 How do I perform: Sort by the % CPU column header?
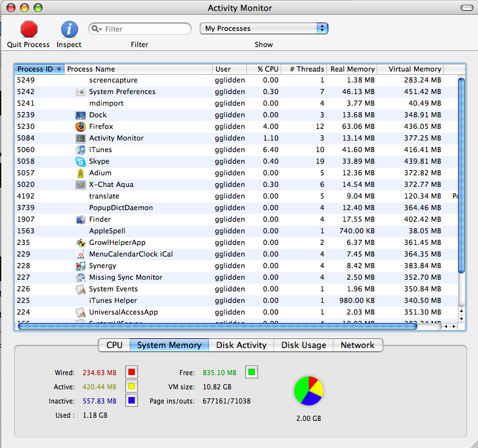tap(264, 69)
